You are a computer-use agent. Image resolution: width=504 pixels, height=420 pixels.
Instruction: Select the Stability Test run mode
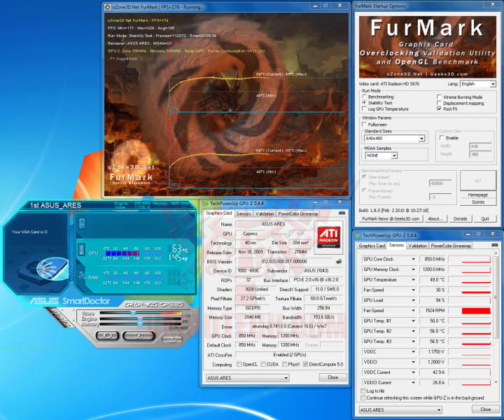click(364, 102)
